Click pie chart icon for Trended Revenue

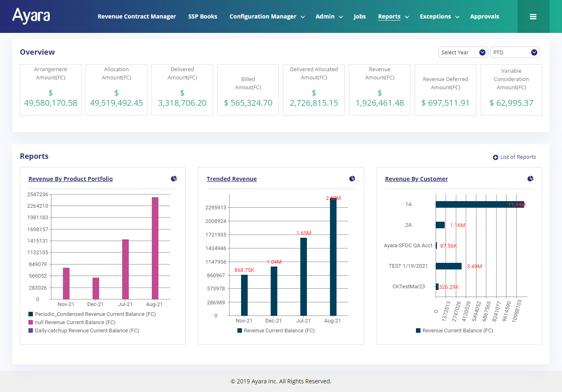352,179
